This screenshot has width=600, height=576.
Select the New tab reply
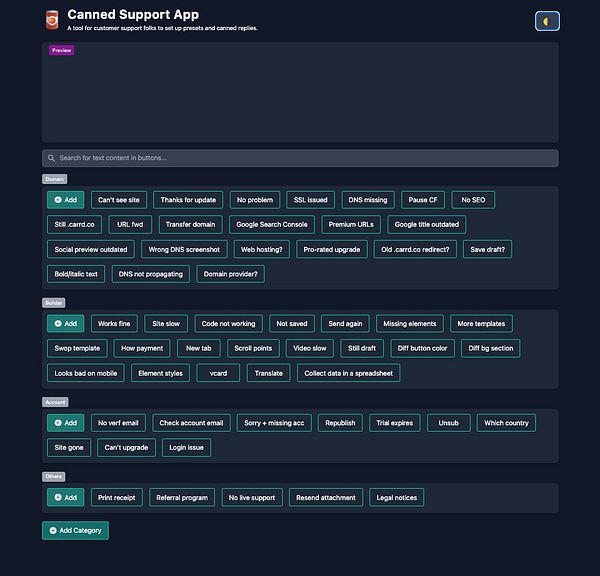(x=199, y=348)
